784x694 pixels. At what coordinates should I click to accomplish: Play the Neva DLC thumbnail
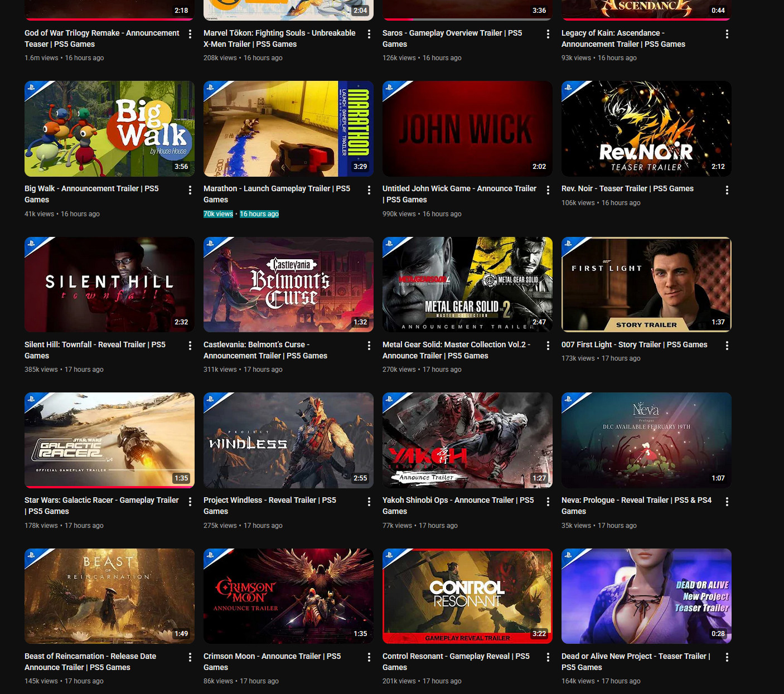pyautogui.click(x=646, y=440)
